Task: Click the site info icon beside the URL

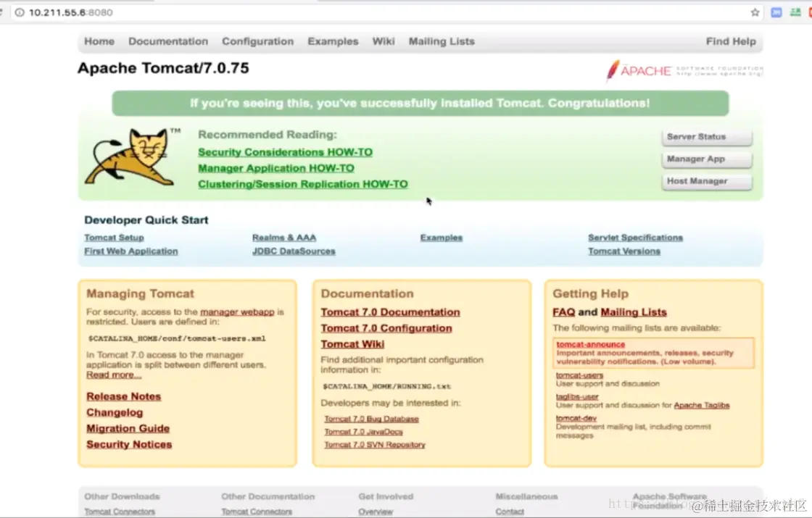Action: click(20, 12)
